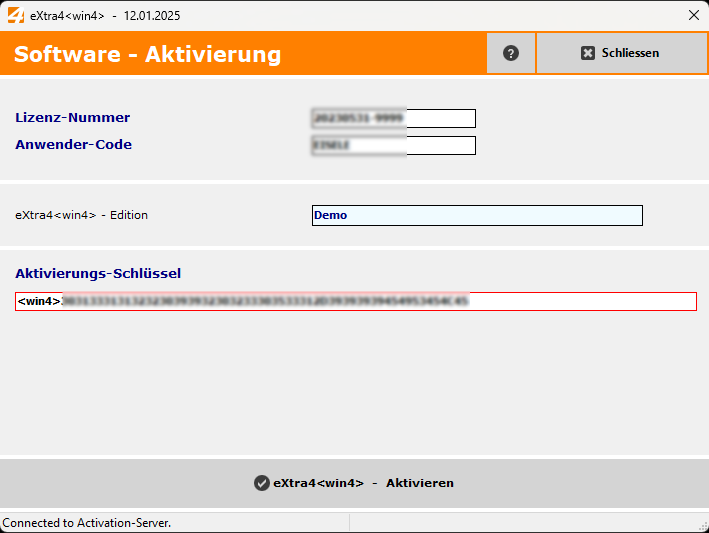Focus the Lizenz-Nummer input field
709x533 pixels.
[393, 118]
